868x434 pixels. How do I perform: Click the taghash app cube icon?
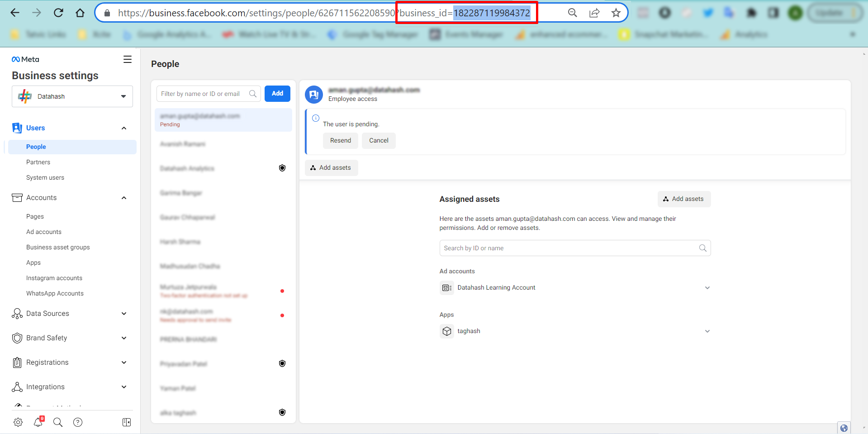[447, 331]
